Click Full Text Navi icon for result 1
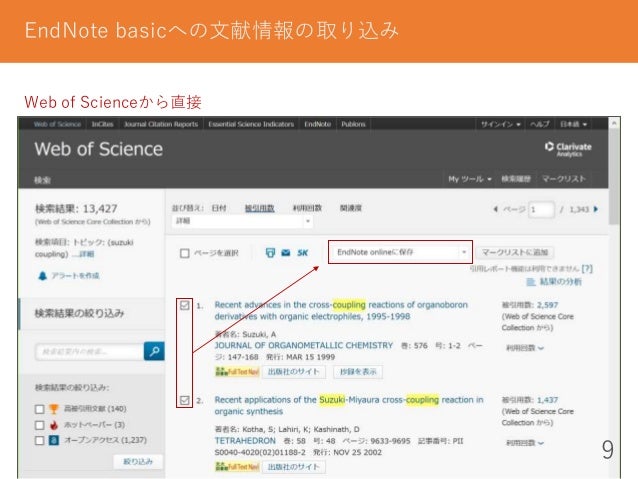638x479 pixels. [237, 372]
